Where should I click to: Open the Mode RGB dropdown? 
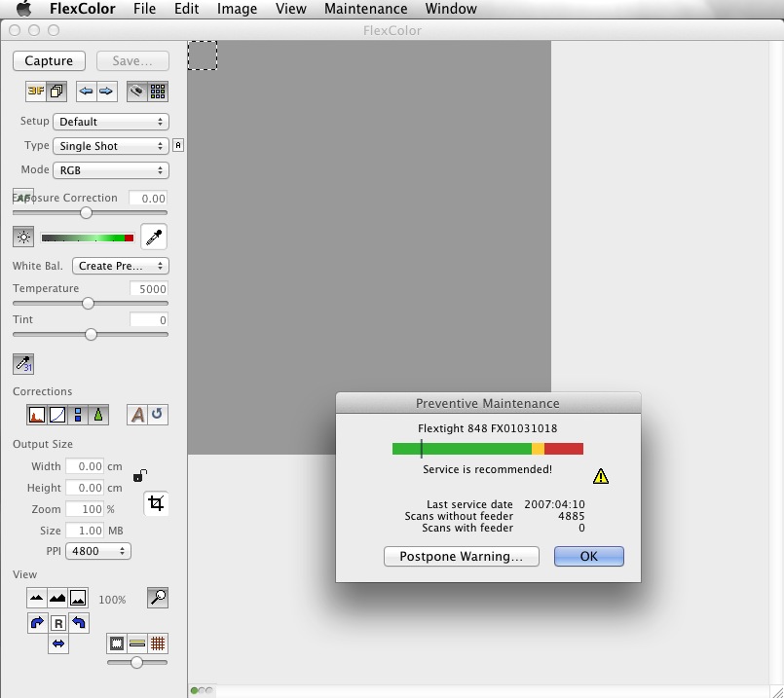pos(111,170)
